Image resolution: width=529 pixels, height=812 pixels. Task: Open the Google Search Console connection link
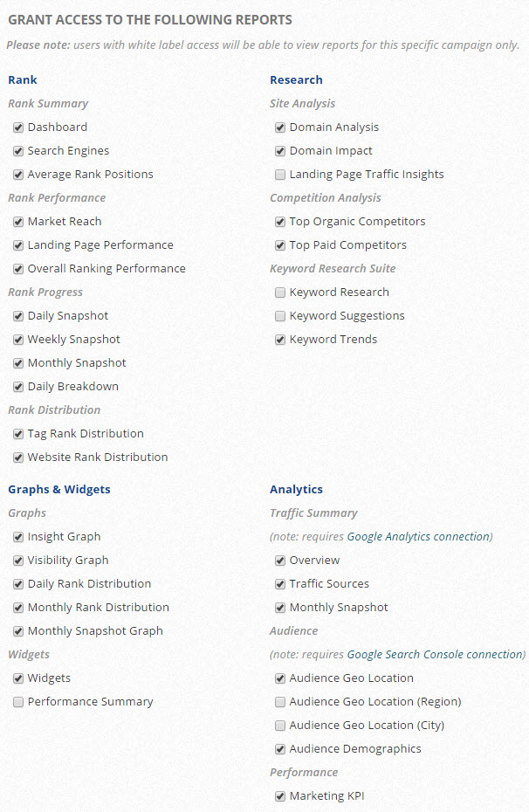[x=435, y=655]
